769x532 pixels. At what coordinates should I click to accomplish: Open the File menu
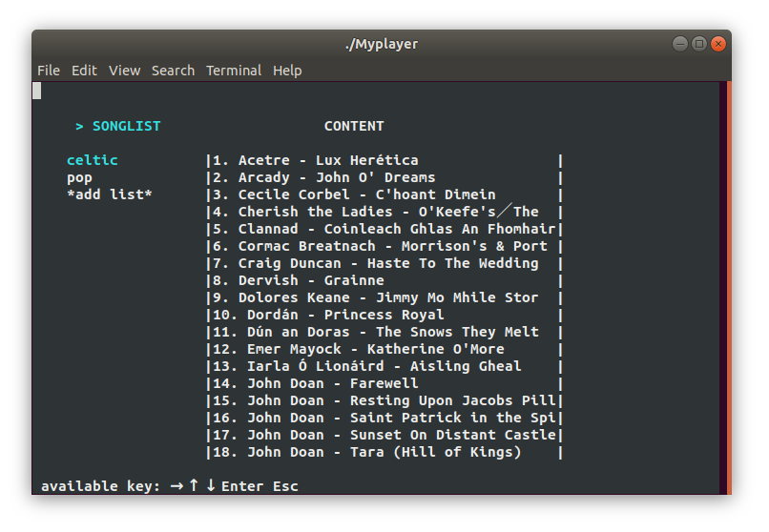pos(49,71)
